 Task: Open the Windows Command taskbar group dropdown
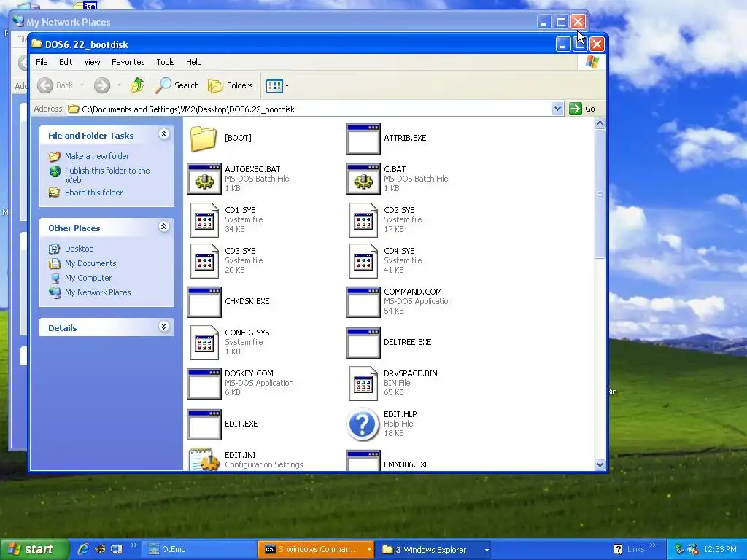coord(368,550)
